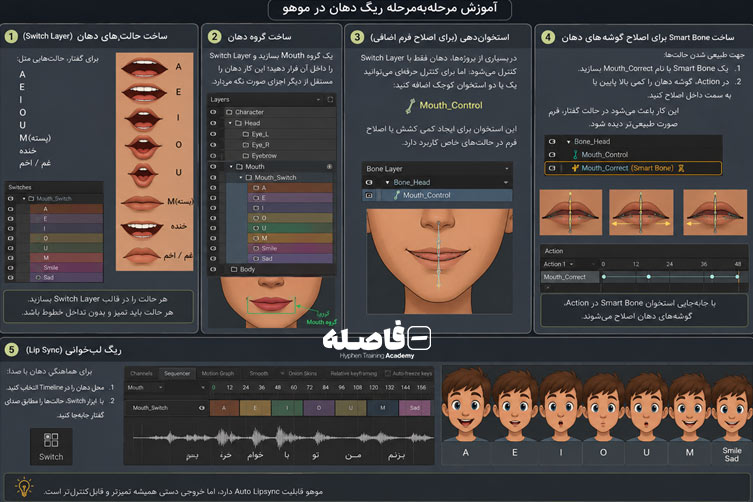Select the purple E layer in Layers panel
Image resolution: width=753 pixels, height=502 pixels.
coord(290,198)
